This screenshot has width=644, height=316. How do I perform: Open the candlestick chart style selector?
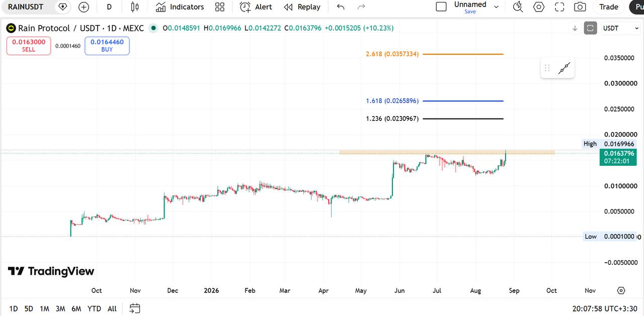[x=134, y=7]
